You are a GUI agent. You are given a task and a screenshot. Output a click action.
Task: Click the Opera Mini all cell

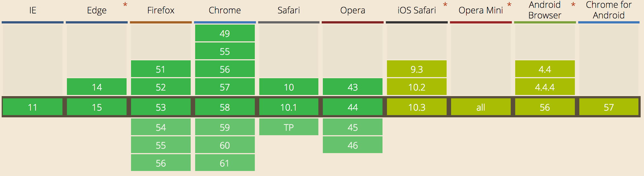(481, 107)
